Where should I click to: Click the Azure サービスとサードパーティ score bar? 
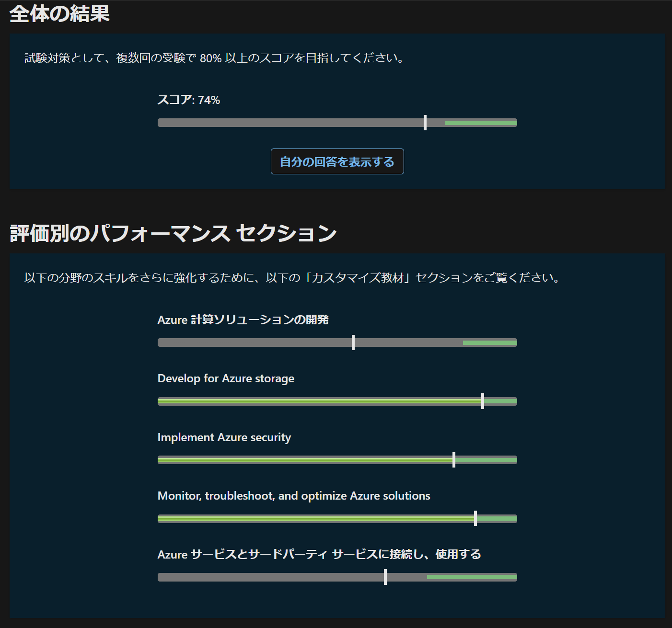pos(337,577)
